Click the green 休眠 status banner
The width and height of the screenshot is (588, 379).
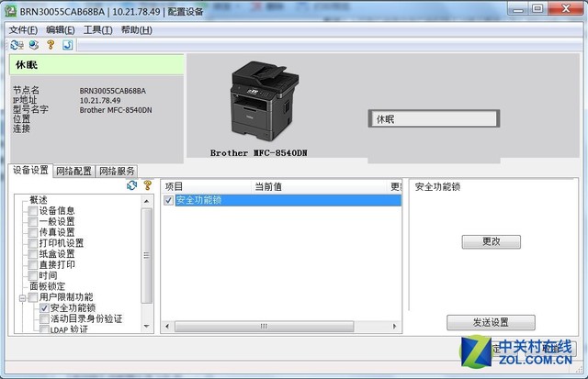(96, 65)
